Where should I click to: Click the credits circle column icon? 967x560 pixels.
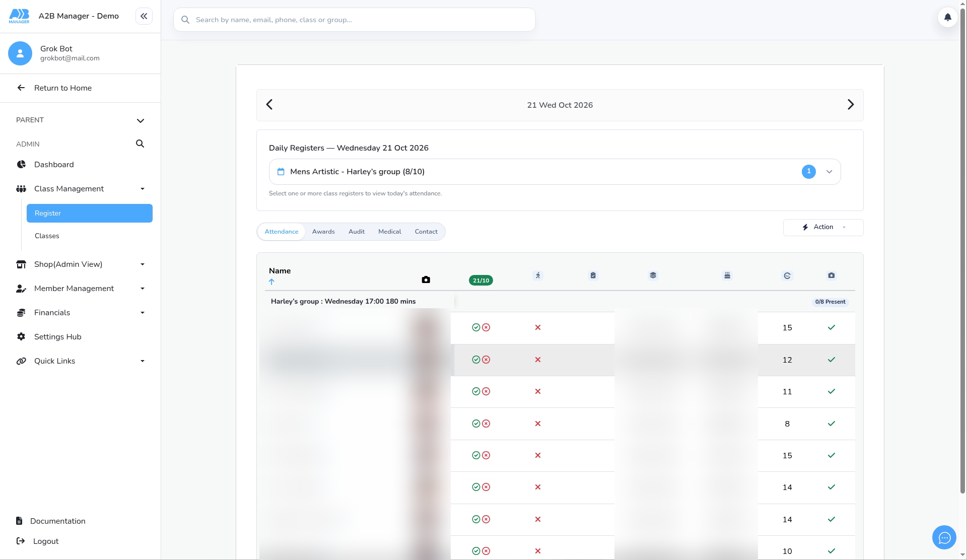pyautogui.click(x=787, y=275)
